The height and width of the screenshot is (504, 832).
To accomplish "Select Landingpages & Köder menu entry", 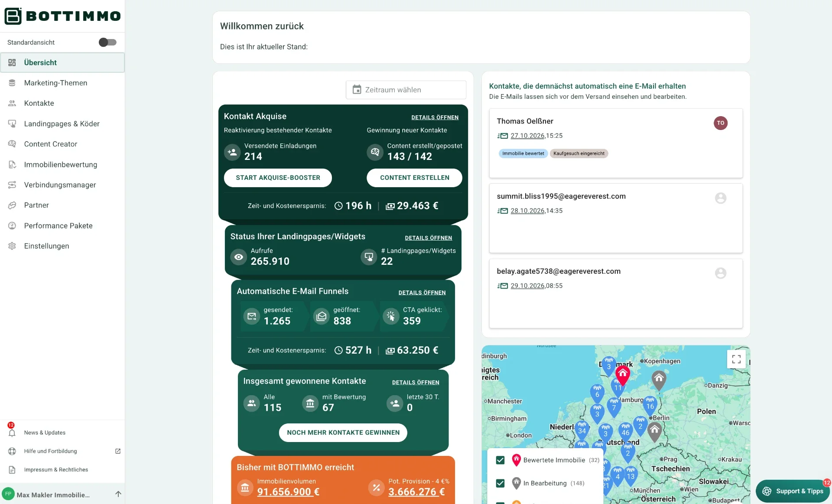I will pyautogui.click(x=62, y=124).
